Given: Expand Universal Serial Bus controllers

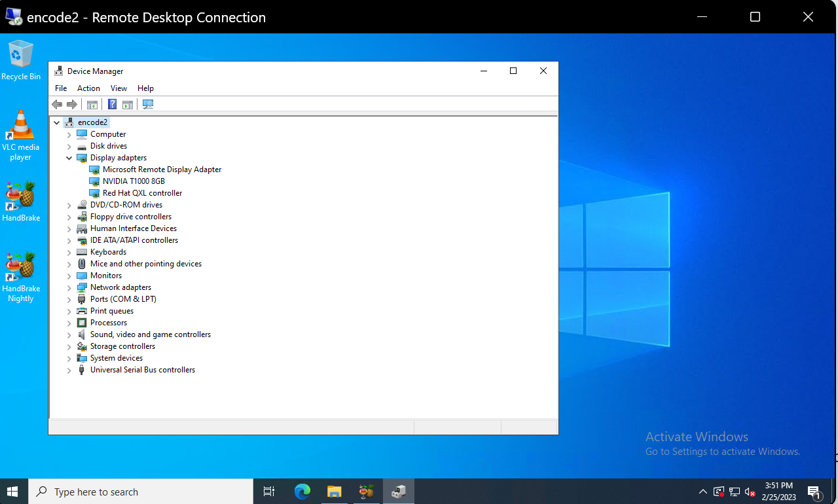Looking at the screenshot, I should tap(69, 370).
